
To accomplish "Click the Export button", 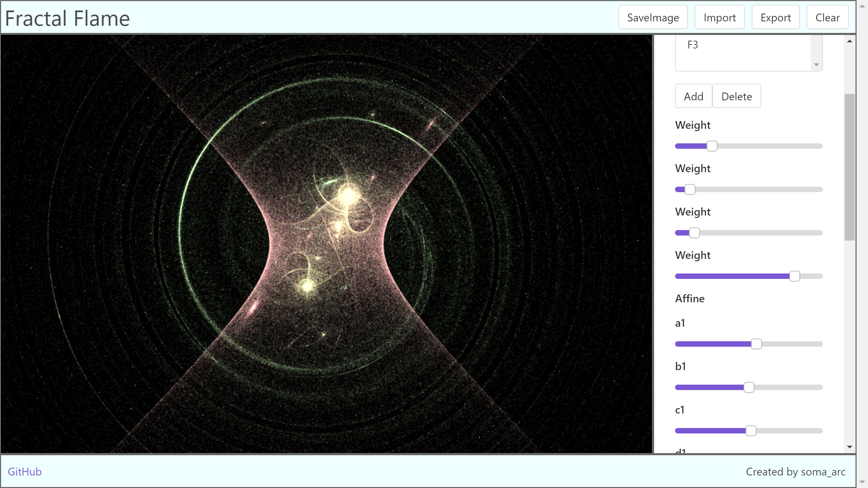I will (775, 18).
